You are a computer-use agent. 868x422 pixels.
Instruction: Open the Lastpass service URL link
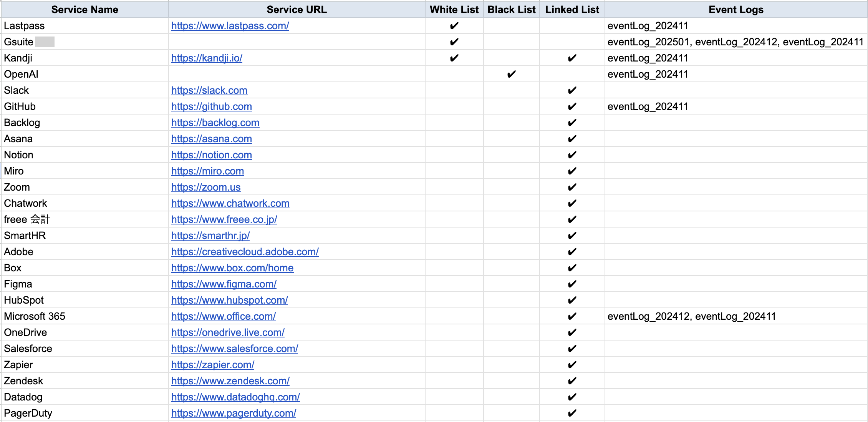[x=230, y=26]
